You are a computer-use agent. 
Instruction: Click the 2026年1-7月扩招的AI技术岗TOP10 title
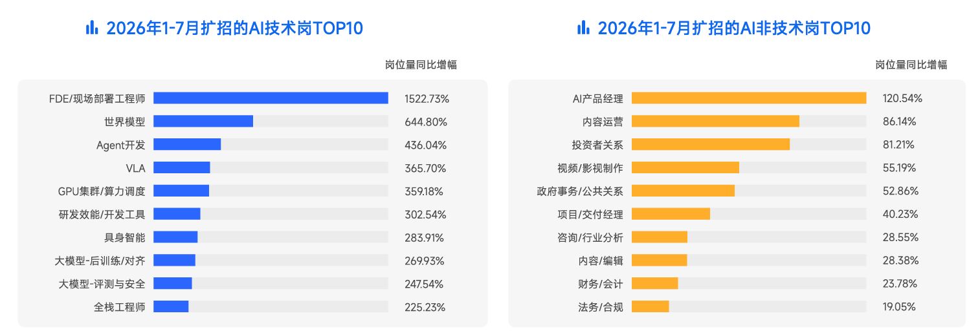pos(235,28)
